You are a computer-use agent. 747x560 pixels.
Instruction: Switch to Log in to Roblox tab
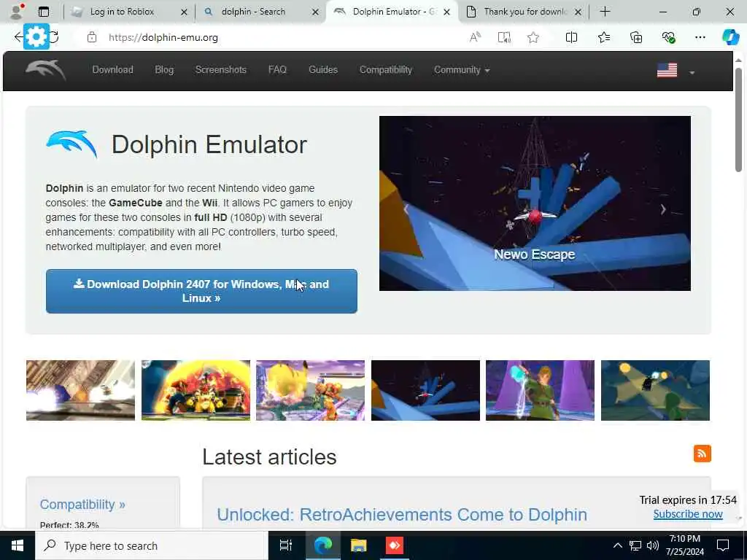point(122,12)
